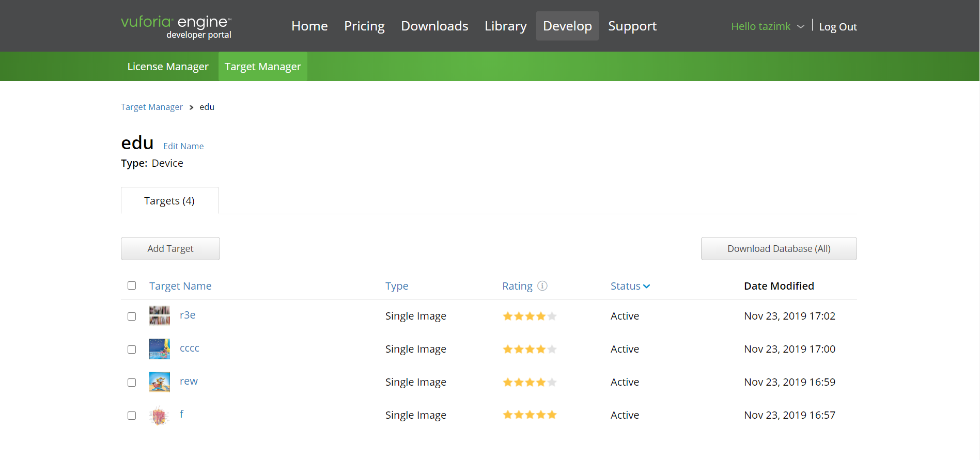Viewport: 980px width, 460px height.
Task: Click the Log Out link
Action: pos(838,27)
